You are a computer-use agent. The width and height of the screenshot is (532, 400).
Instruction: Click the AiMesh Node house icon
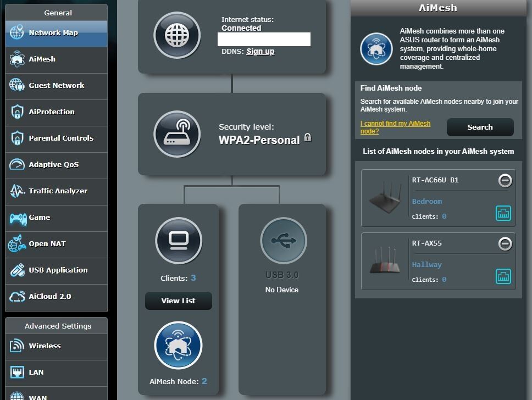tap(178, 345)
